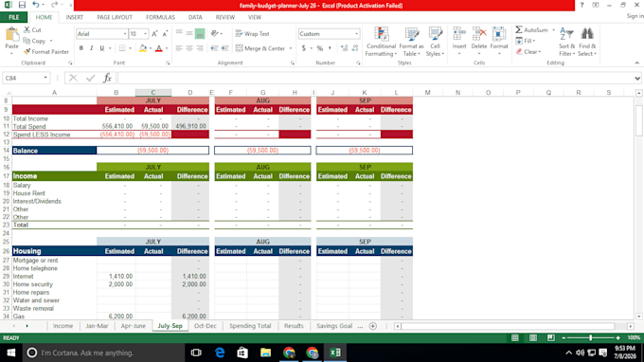Toggle middle vertical alignment button
The height and width of the screenshot is (362, 644).
point(189,34)
